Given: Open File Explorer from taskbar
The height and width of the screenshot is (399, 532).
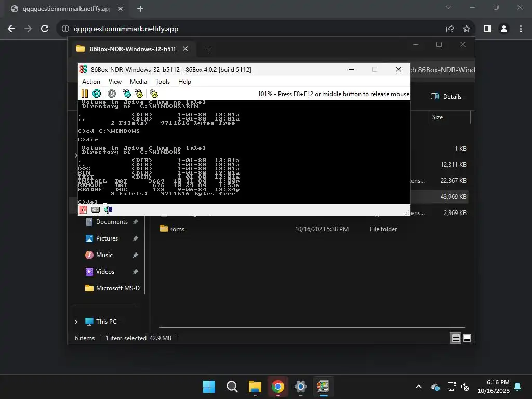Looking at the screenshot, I should 255,387.
